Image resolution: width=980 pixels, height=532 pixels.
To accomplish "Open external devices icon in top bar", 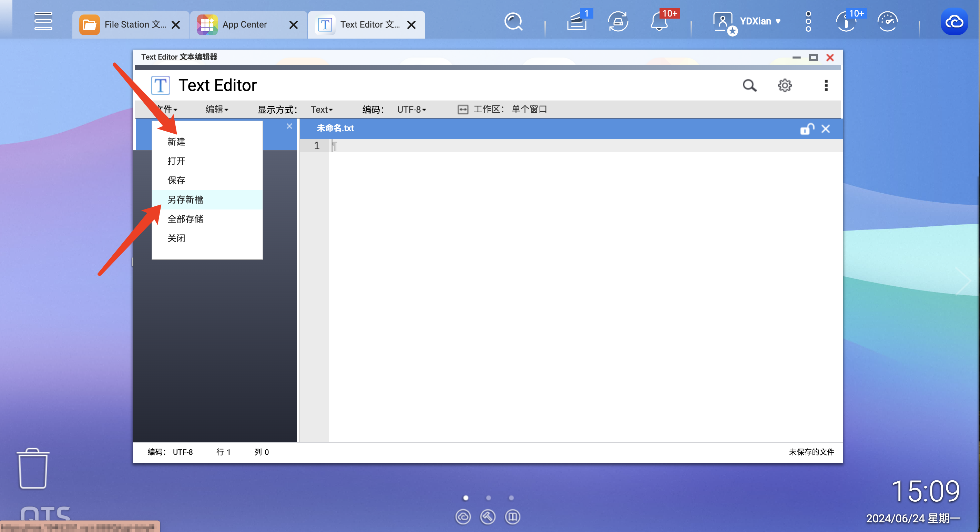I will [x=618, y=22].
